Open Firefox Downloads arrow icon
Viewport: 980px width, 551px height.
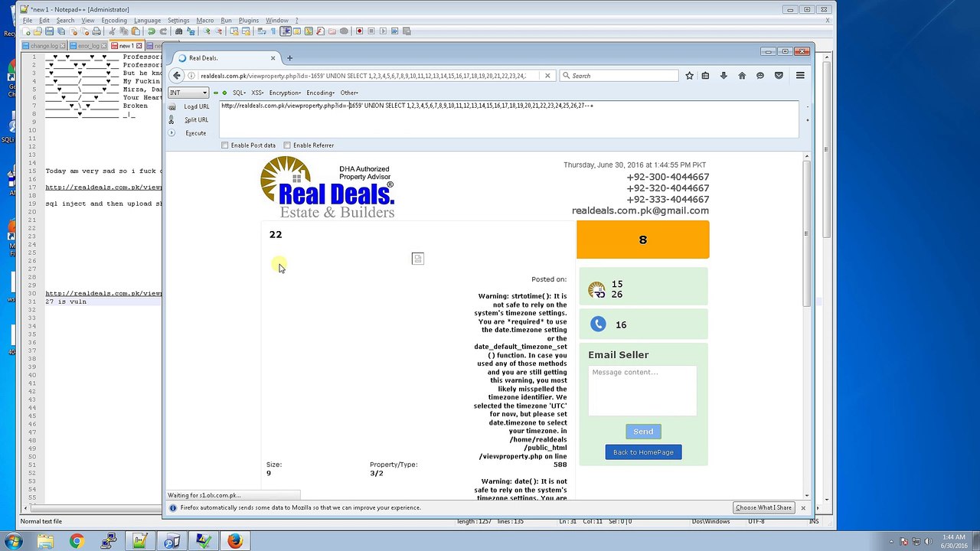coord(724,76)
